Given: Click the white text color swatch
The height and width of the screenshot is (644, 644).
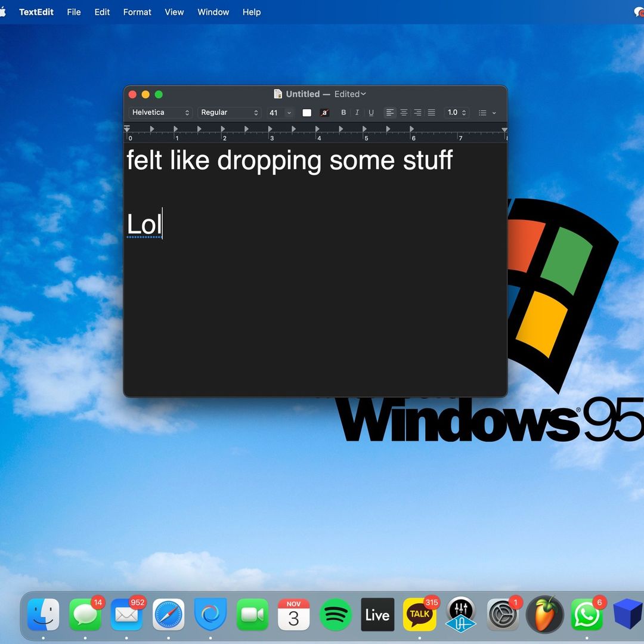Looking at the screenshot, I should coord(307,113).
